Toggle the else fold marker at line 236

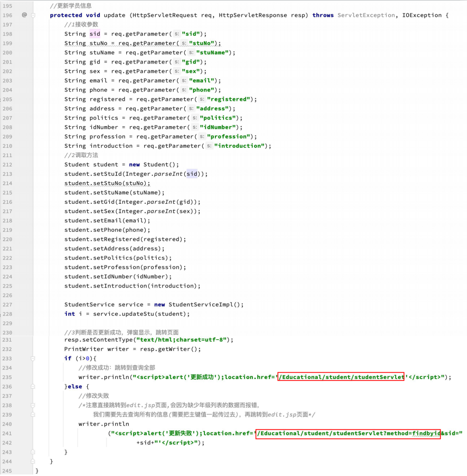33,387
